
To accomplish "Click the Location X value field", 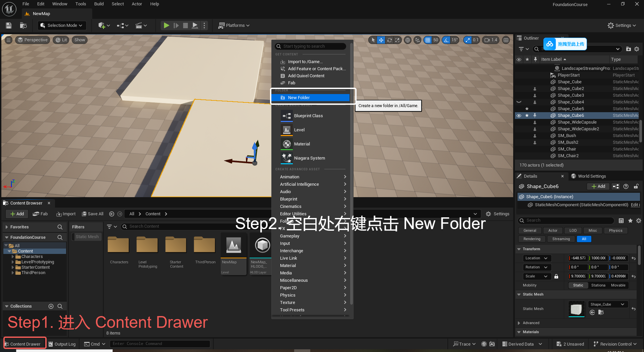I will click(x=578, y=258).
